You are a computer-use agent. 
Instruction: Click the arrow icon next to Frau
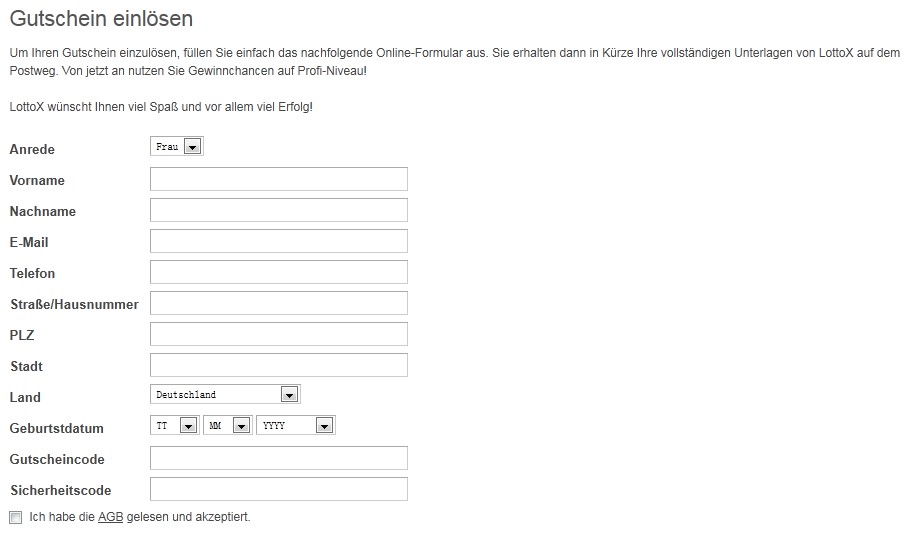coord(193,147)
